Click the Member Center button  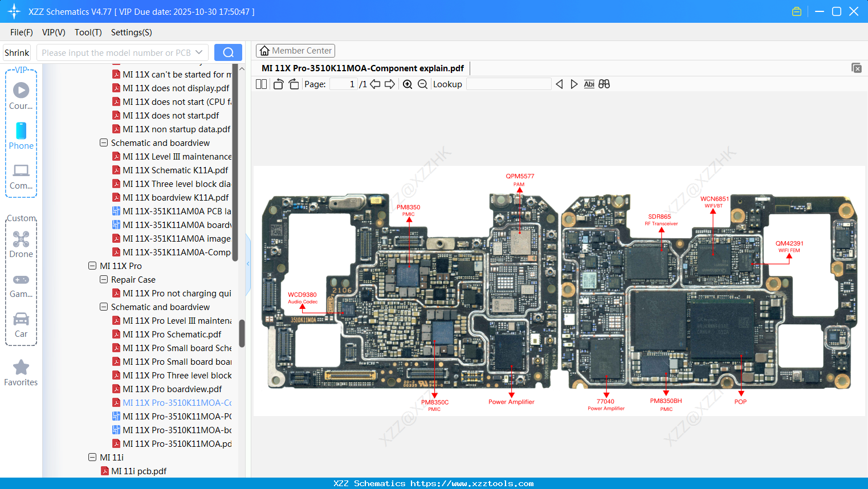coord(295,51)
